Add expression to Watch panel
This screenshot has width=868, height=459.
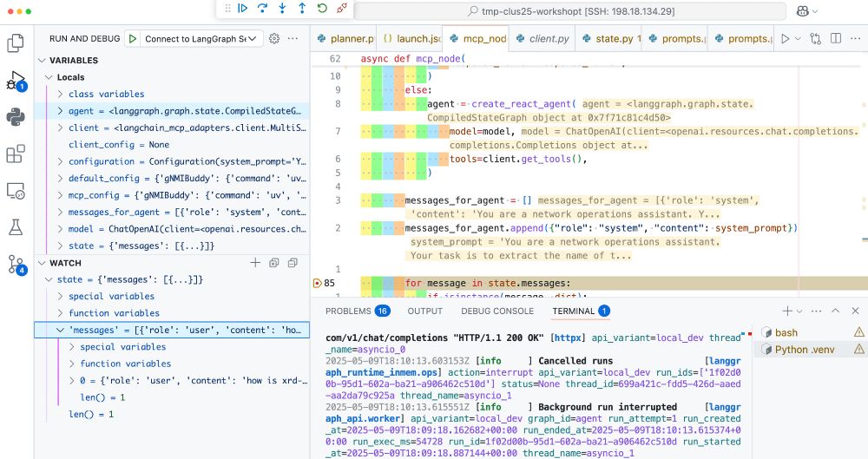tap(255, 262)
